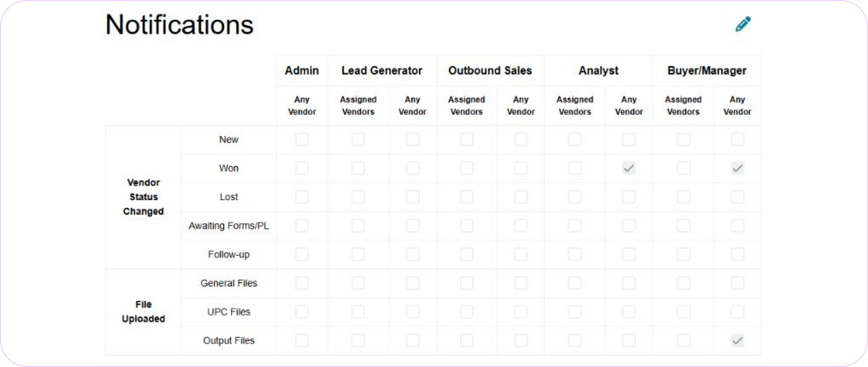Tick Lead Generator Any Vendor for Awaiting Forms/PL
Image resolution: width=868 pixels, height=367 pixels.
tap(412, 226)
